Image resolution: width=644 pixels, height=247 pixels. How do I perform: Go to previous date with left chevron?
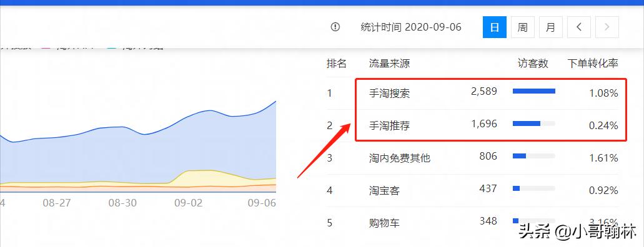(x=579, y=27)
